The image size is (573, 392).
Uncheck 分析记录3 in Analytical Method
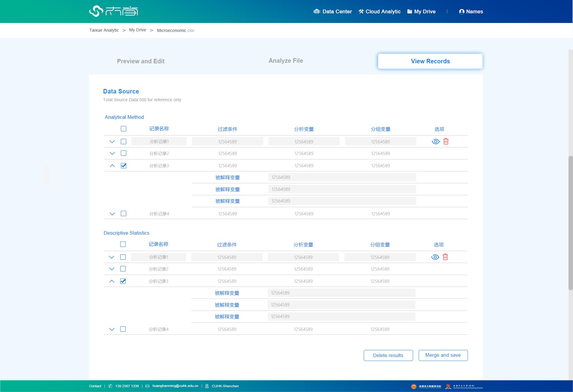click(x=124, y=165)
